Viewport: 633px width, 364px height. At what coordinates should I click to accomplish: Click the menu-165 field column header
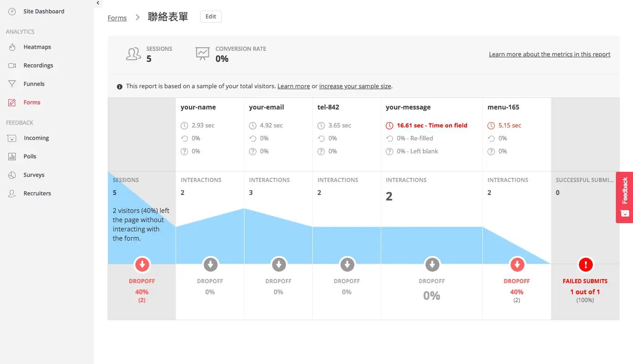[x=504, y=107]
